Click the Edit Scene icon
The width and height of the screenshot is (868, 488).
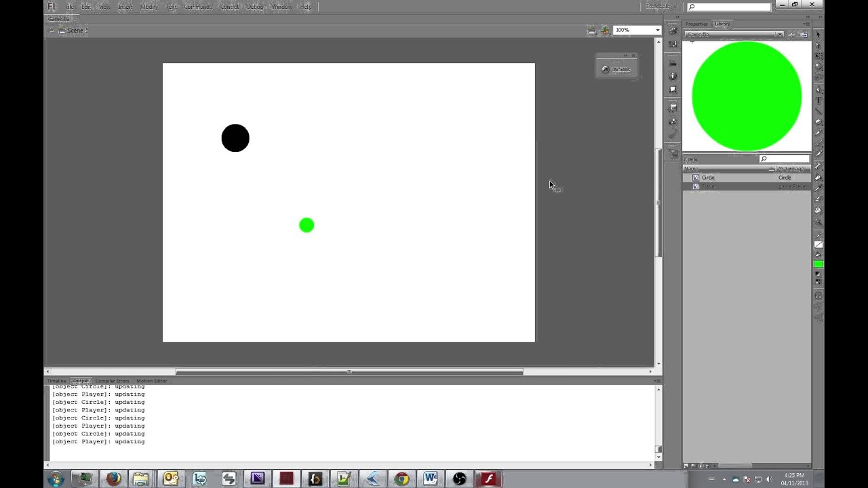pyautogui.click(x=592, y=30)
